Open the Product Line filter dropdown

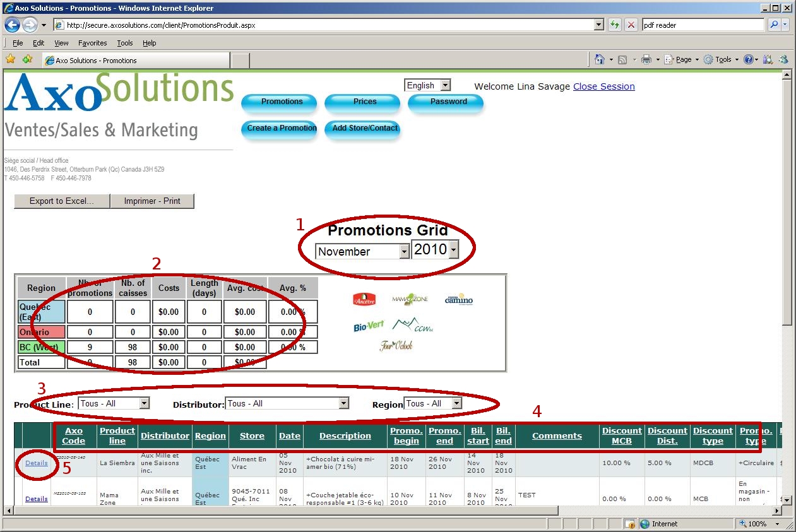coord(114,403)
